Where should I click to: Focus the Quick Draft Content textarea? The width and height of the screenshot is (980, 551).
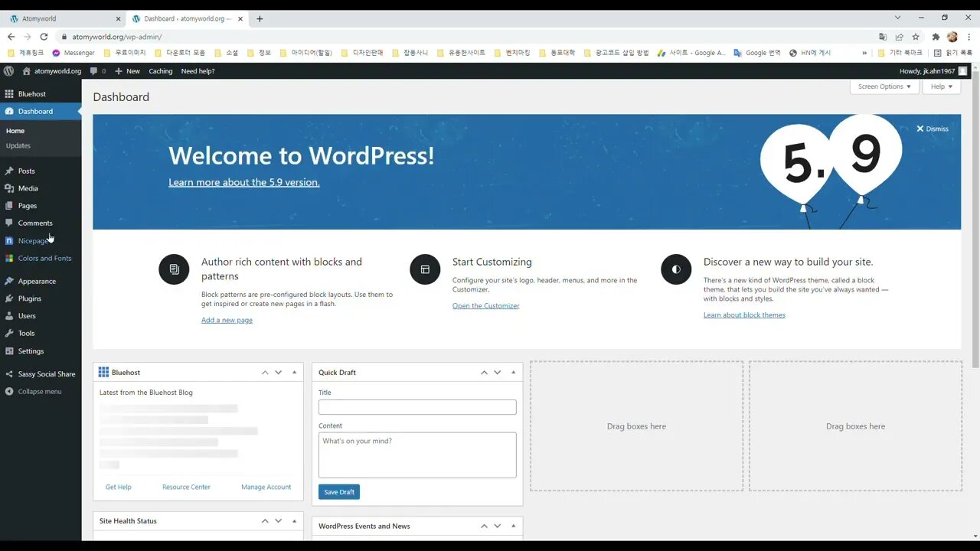click(417, 455)
